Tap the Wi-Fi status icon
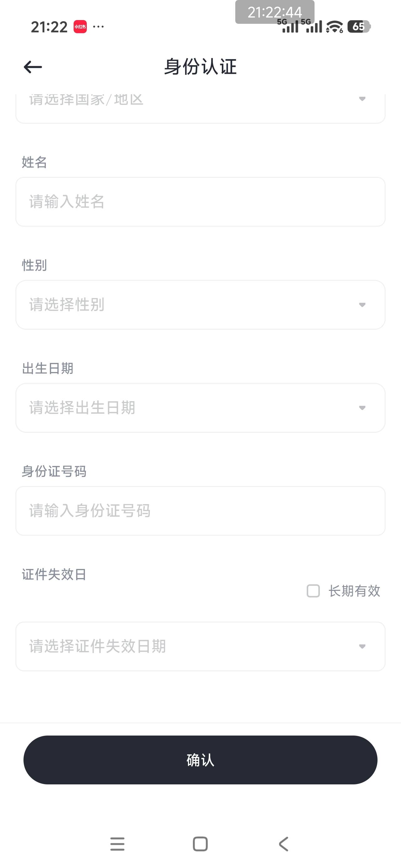Screen dimensions: 401x868 point(334,27)
